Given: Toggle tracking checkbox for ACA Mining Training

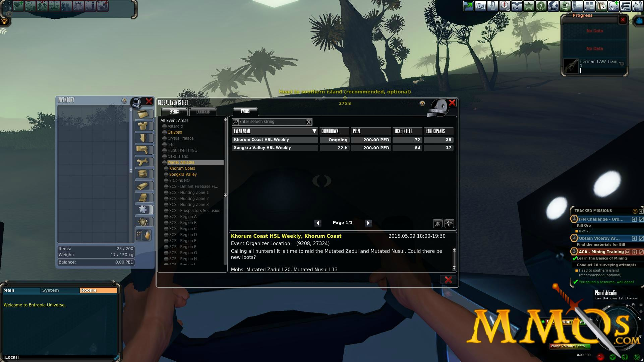Looking at the screenshot, I should [x=641, y=252].
